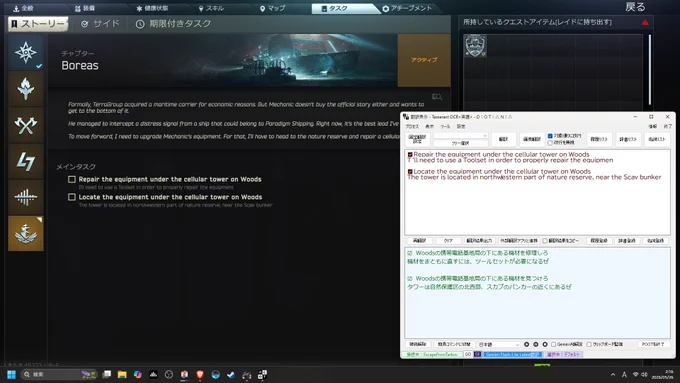Viewport: 680px width, 383px height.
Task: Open the description search icon in Boreas panel
Action: (x=437, y=97)
